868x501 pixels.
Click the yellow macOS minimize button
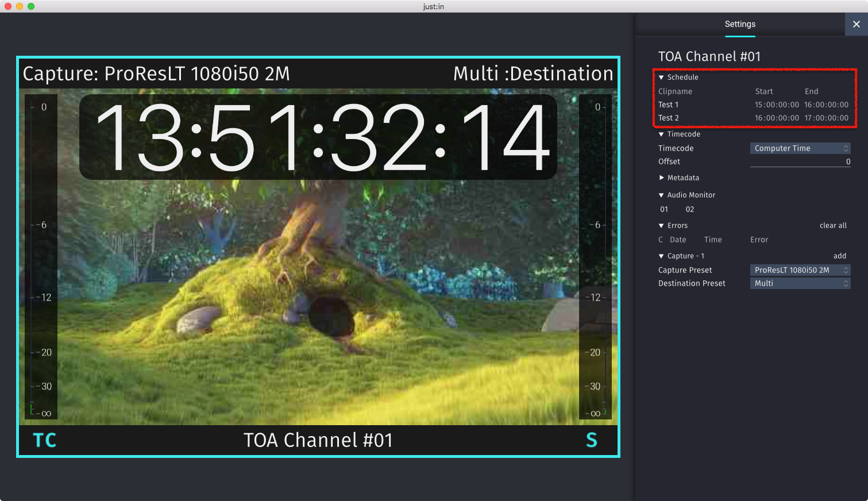coord(20,6)
